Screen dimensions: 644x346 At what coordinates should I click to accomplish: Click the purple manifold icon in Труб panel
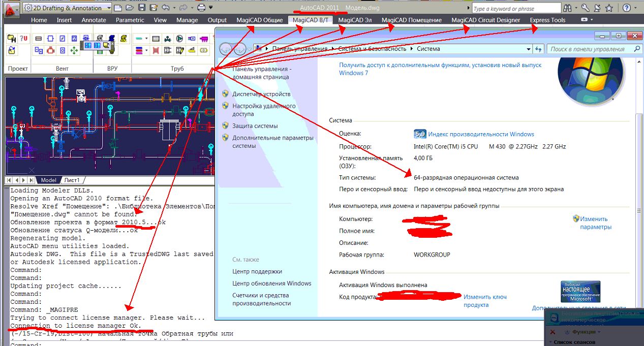[x=204, y=39]
